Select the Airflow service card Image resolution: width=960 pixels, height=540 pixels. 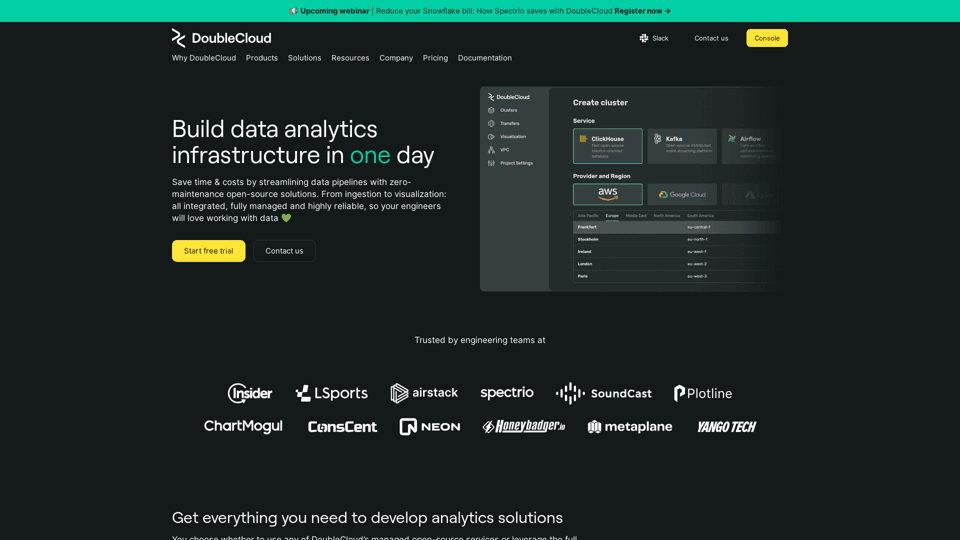[751, 146]
